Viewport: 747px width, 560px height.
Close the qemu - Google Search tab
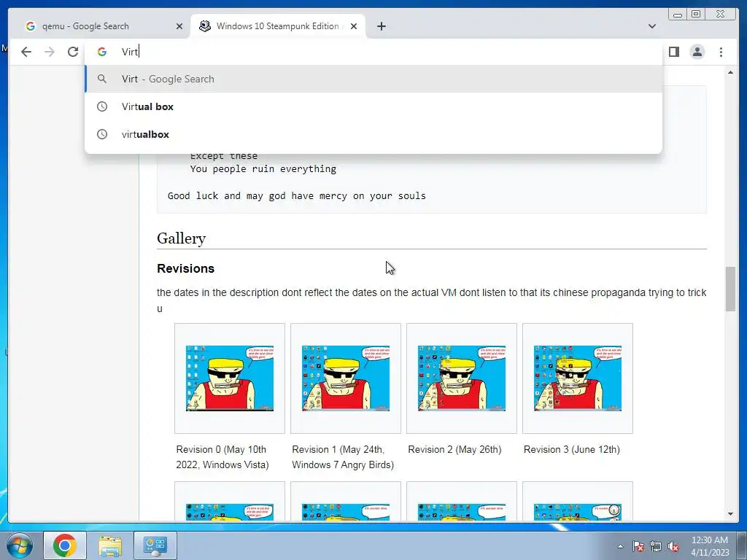tap(179, 26)
